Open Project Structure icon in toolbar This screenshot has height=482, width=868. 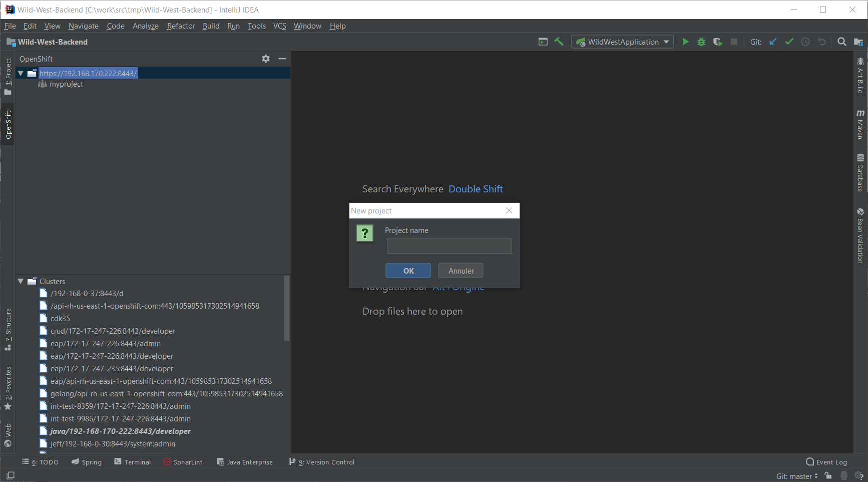[x=858, y=42]
